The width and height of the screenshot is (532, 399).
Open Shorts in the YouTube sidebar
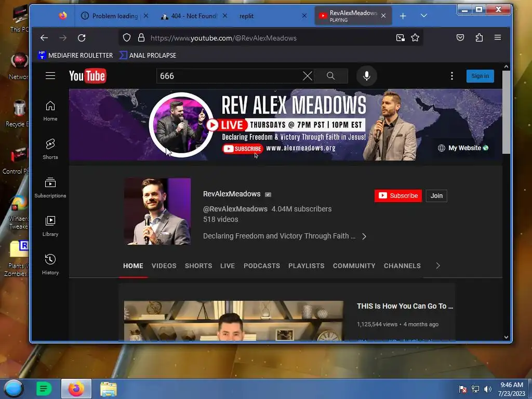(50, 149)
